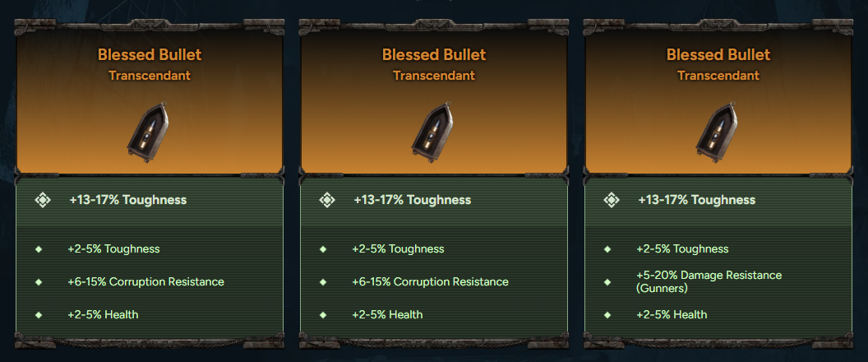Viewport: 868px width, 362px height.
Task: Click the Corruption Resistance diamond bullet, first card
Action: click(39, 281)
